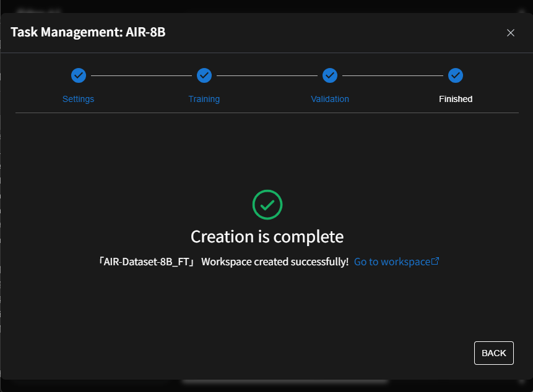Click the Task Management: AIR-8B title
Viewport: 533px width, 392px height.
click(x=88, y=32)
